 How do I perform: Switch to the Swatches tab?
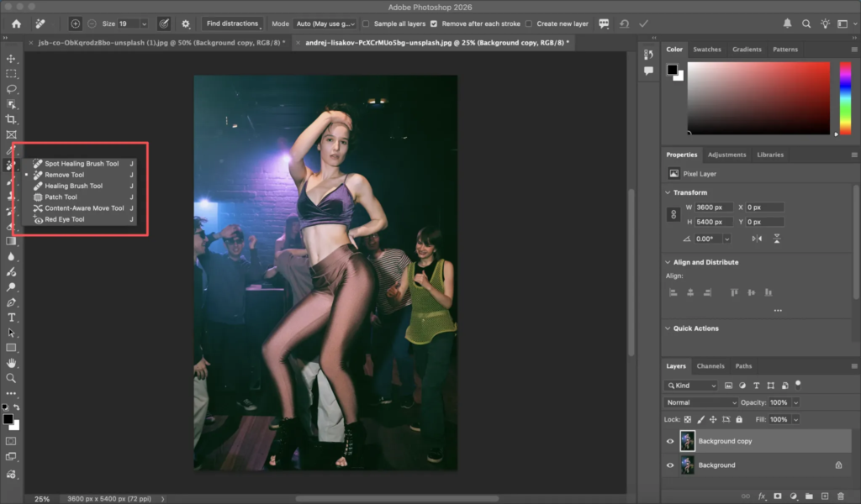(706, 50)
